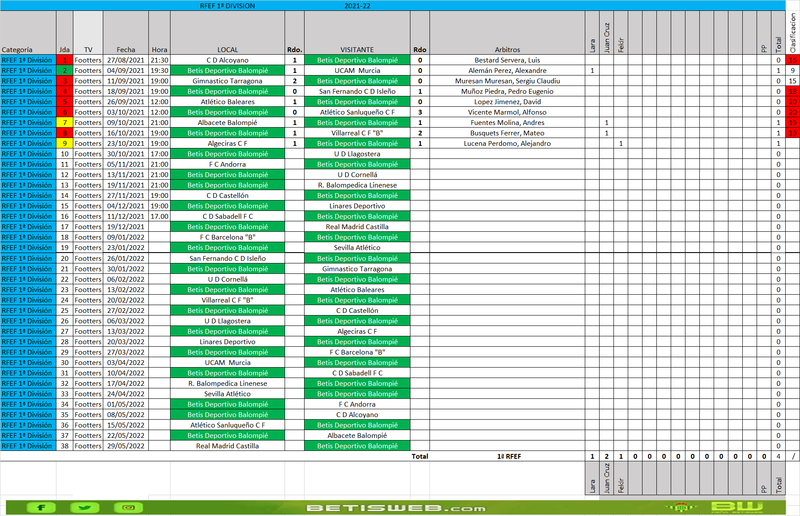Select the local result '2' in jornada 3

[294, 81]
